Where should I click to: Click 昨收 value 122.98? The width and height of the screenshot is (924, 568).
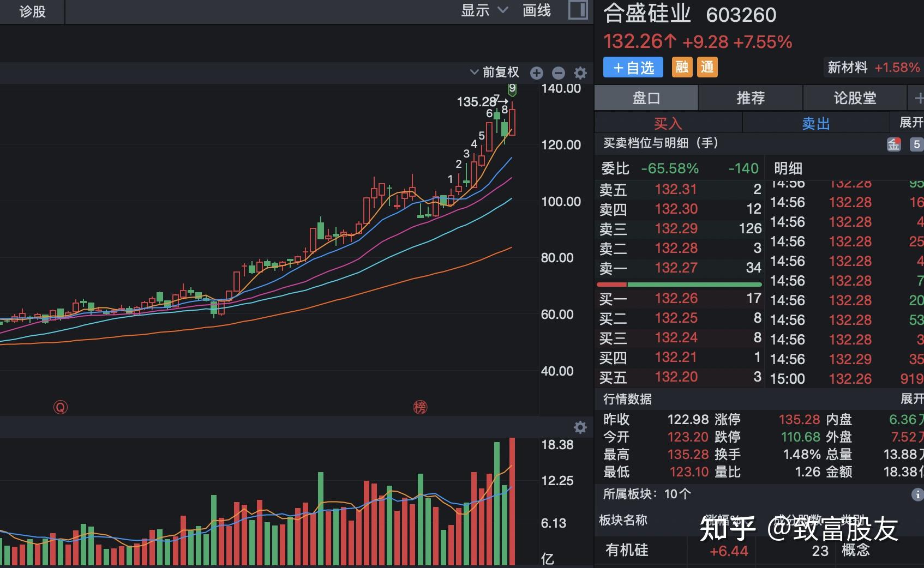click(x=688, y=419)
